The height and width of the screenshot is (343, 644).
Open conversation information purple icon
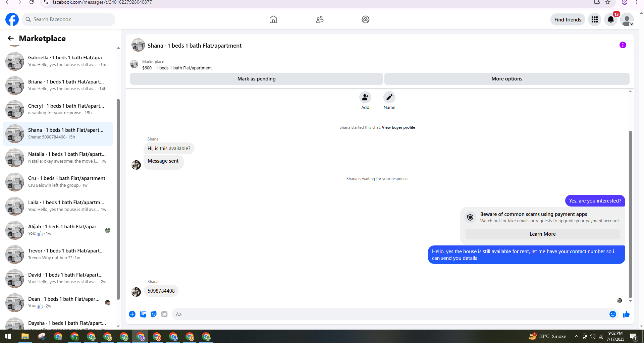pyautogui.click(x=623, y=45)
